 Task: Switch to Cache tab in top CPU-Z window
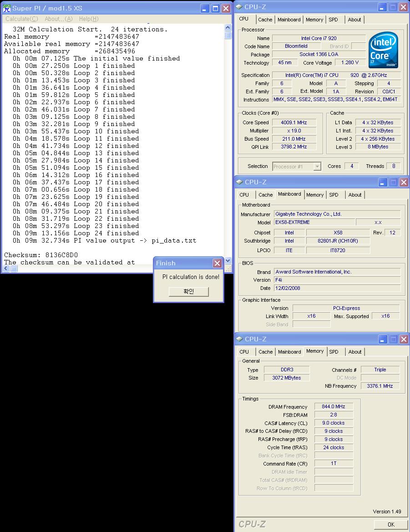[265, 20]
